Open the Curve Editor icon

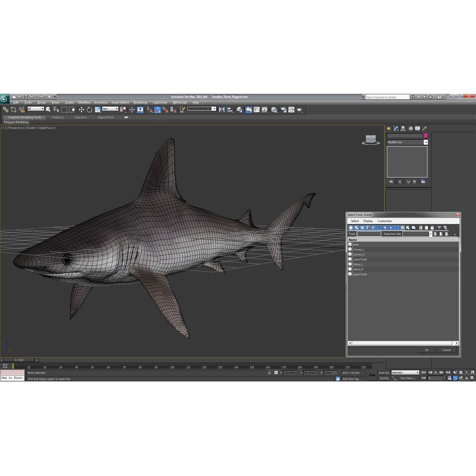coord(257,110)
